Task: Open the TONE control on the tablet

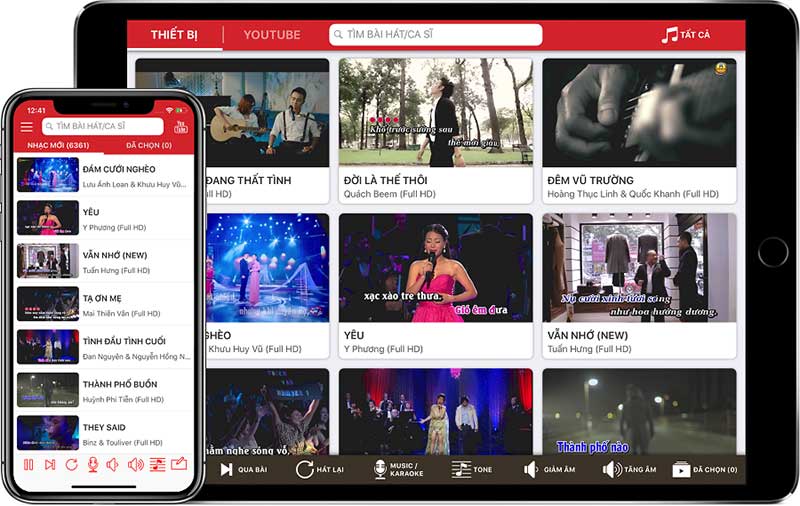Action: pyautogui.click(x=471, y=469)
